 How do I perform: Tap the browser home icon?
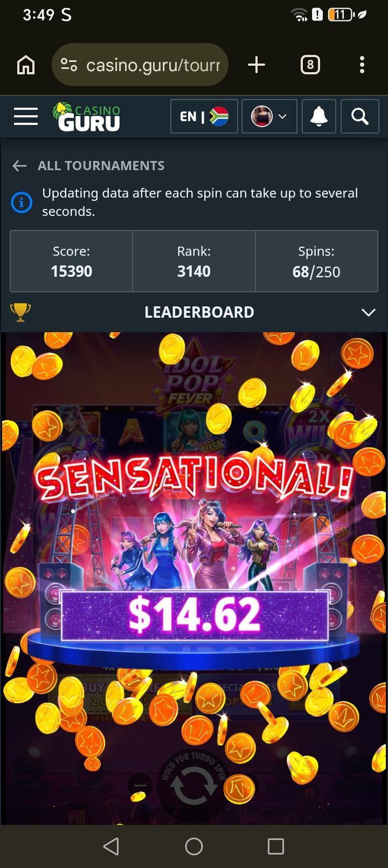26,65
